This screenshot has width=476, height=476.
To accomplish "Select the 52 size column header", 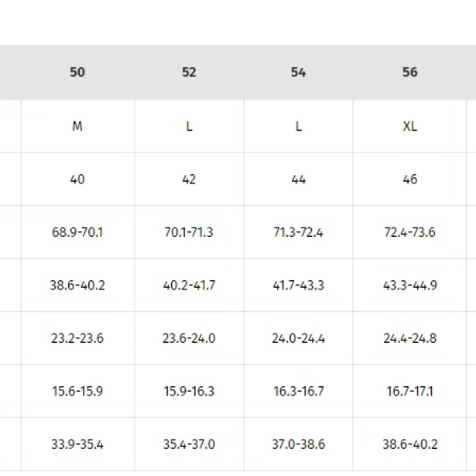I will pyautogui.click(x=189, y=72).
